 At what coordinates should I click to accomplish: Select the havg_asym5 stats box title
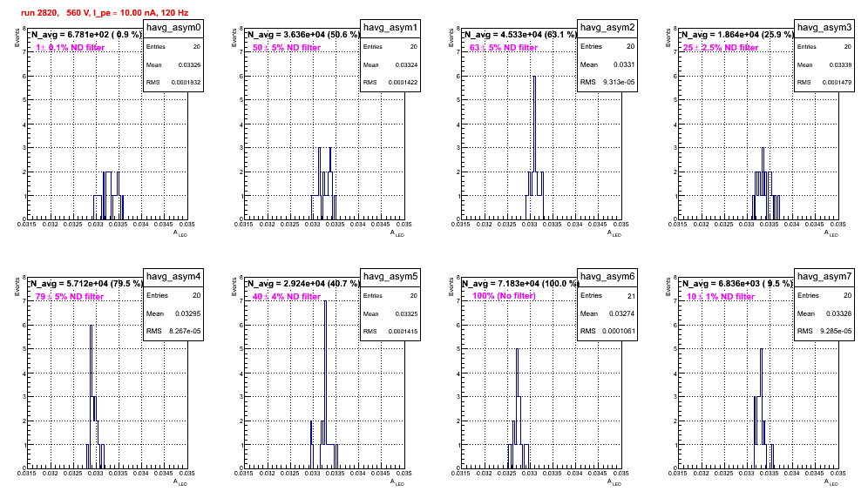[390, 277]
